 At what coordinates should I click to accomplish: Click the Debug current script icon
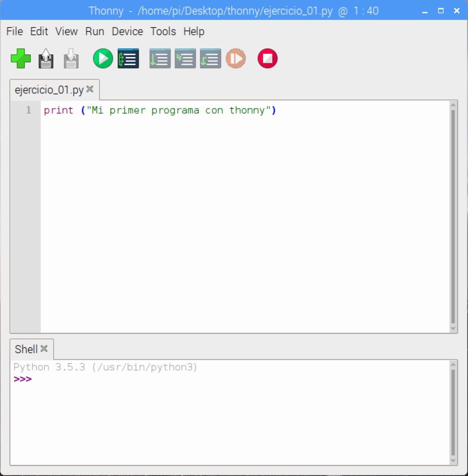pos(128,58)
